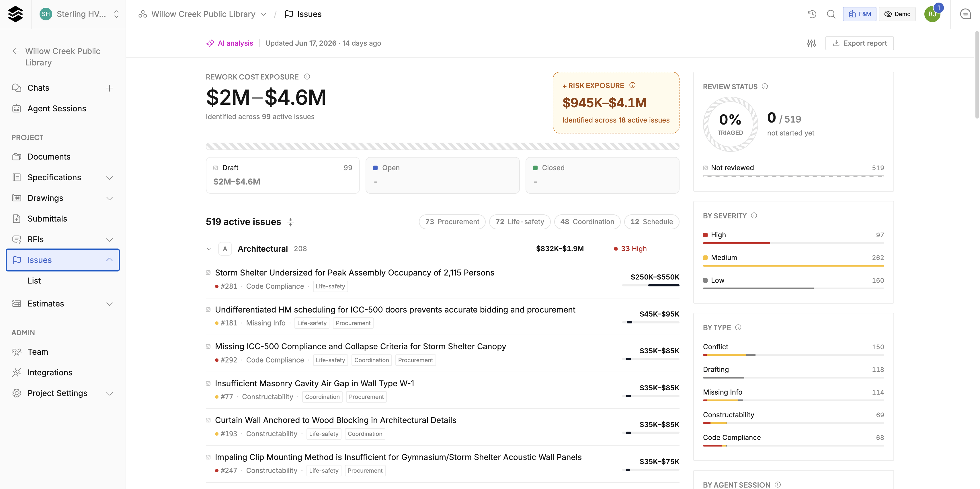Click the Rework Cost Exposure info icon

[307, 77]
